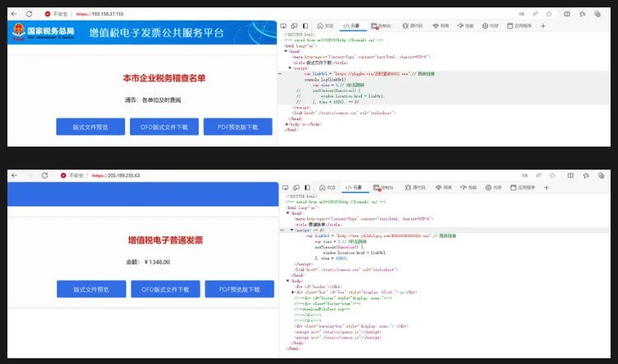Toggle device emulation in the bottom DevTools
The height and width of the screenshot is (364, 618).
coord(296,188)
